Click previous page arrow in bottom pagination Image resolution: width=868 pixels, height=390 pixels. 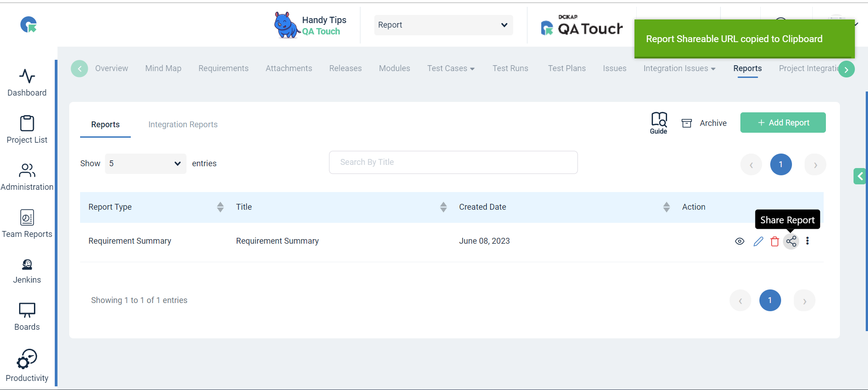pyautogui.click(x=740, y=300)
